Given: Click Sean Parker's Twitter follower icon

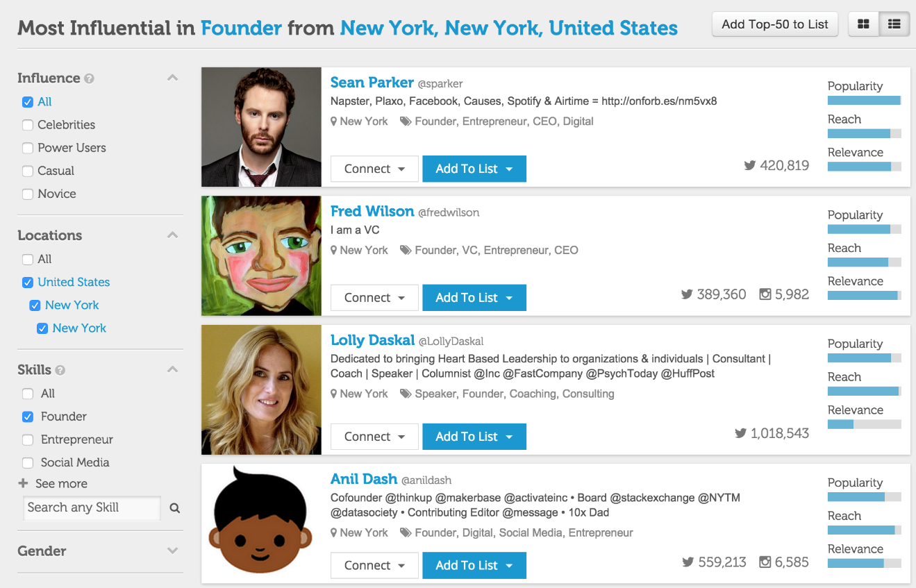Looking at the screenshot, I should click(750, 165).
